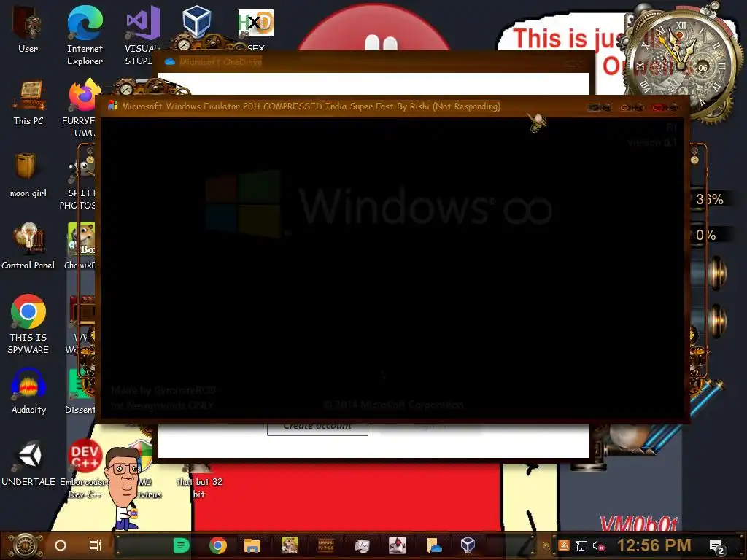Click the 'that but 32 bit' desktop icon

pyautogui.click(x=199, y=481)
